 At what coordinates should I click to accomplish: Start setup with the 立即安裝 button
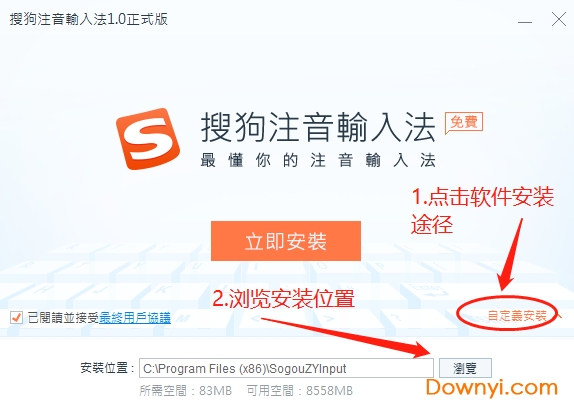click(x=286, y=241)
